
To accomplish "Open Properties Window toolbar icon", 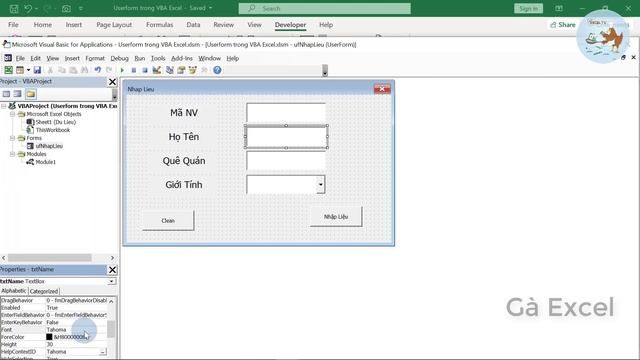I will point(181,70).
